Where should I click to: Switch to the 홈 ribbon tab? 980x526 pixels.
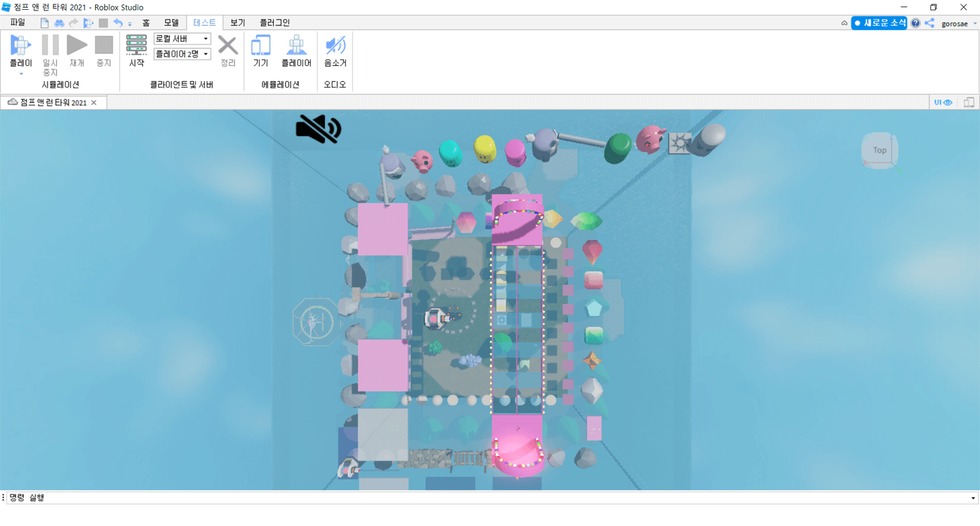[x=146, y=23]
